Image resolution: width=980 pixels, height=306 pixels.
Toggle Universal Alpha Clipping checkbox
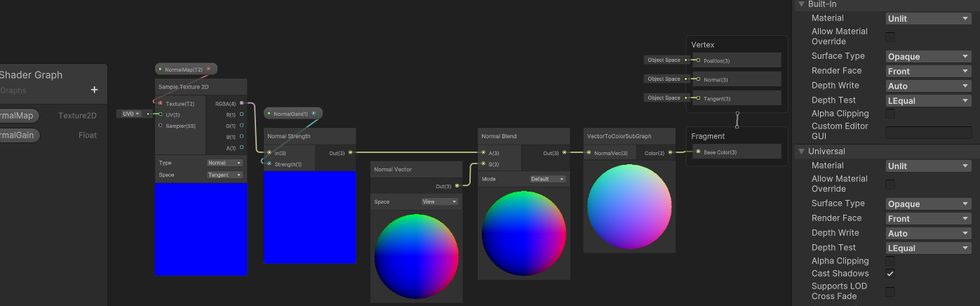pyautogui.click(x=890, y=261)
